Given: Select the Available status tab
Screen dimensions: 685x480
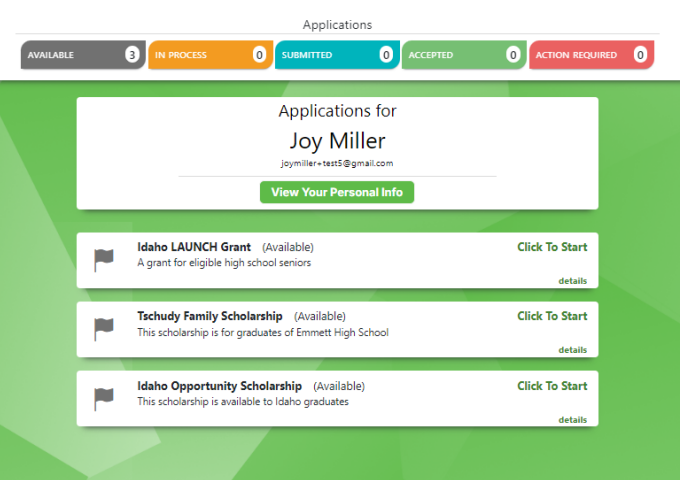Looking at the screenshot, I should tap(82, 55).
